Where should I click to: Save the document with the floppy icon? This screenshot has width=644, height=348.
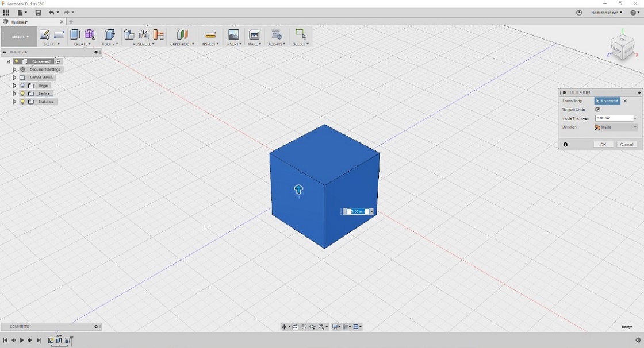click(x=38, y=13)
